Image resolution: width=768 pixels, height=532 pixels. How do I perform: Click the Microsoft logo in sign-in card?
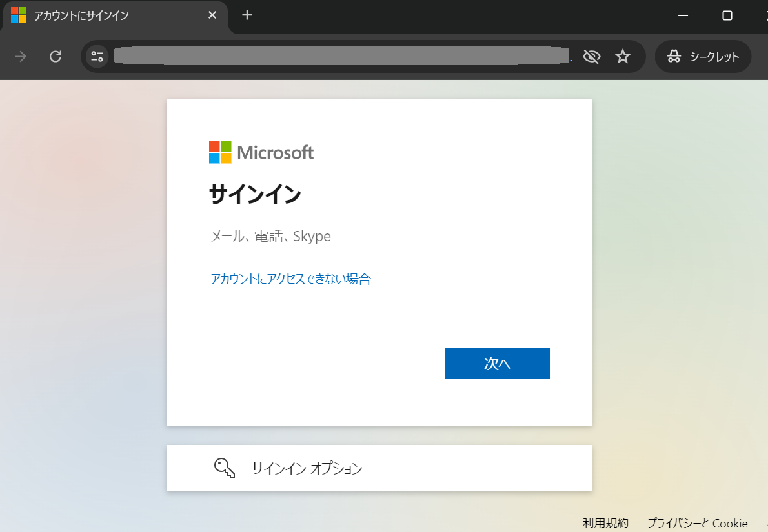261,152
